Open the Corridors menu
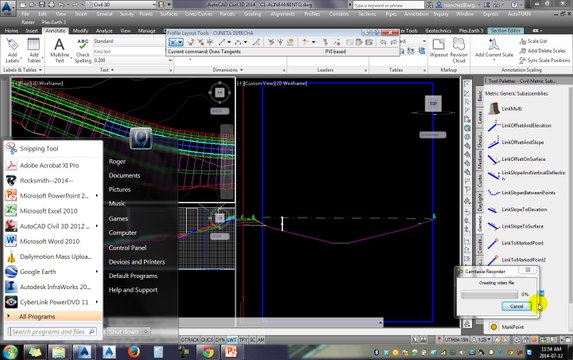The width and height of the screenshot is (573, 360). pyautogui.click(x=339, y=14)
